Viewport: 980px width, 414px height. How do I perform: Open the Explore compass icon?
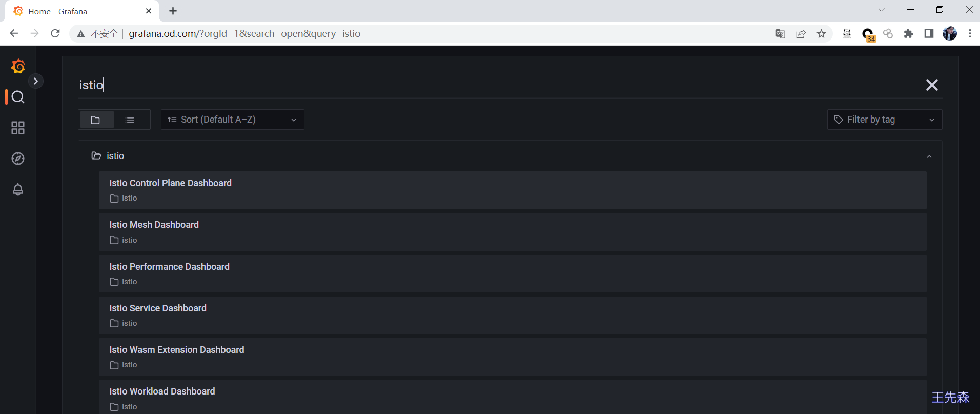(18, 159)
